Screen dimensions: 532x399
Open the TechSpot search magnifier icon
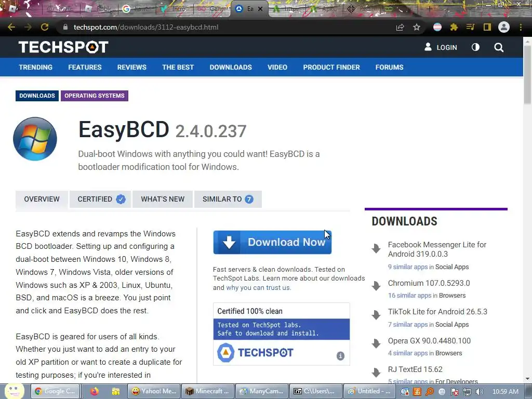click(499, 47)
